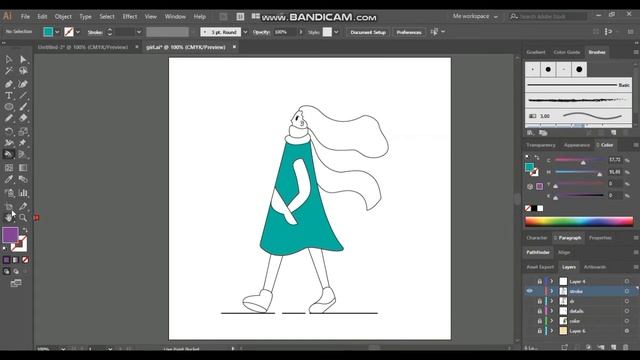Image resolution: width=640 pixels, height=360 pixels.
Task: Open the graphic Style dropdown arrow
Action: pyautogui.click(x=336, y=32)
